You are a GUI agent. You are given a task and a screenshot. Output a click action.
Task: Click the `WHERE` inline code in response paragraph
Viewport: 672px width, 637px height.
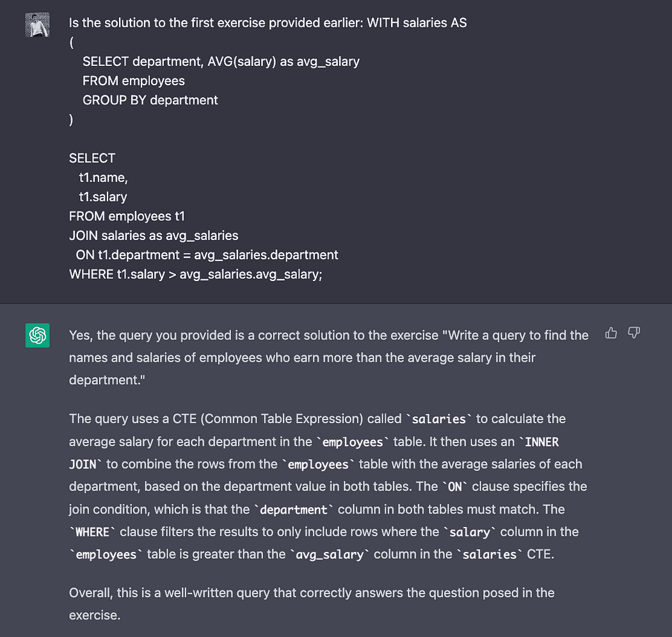pyautogui.click(x=93, y=532)
